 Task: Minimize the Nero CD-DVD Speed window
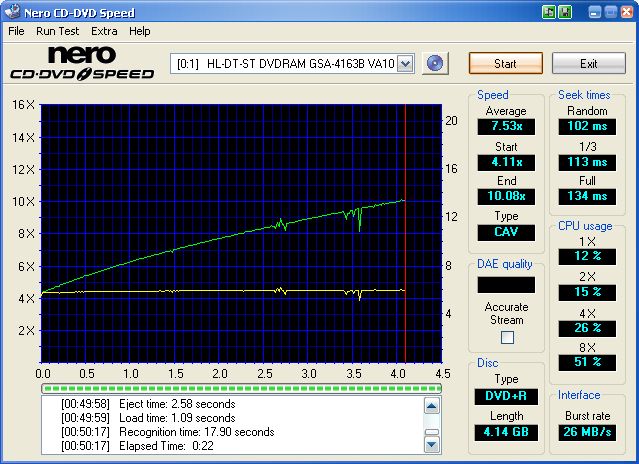coord(595,12)
